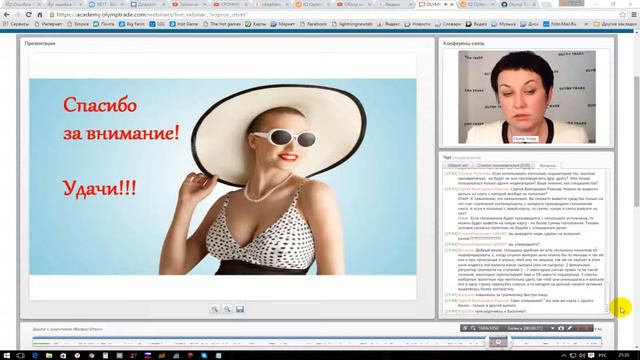Save the presentation with the disk icon
640x360 pixels.
240,309
